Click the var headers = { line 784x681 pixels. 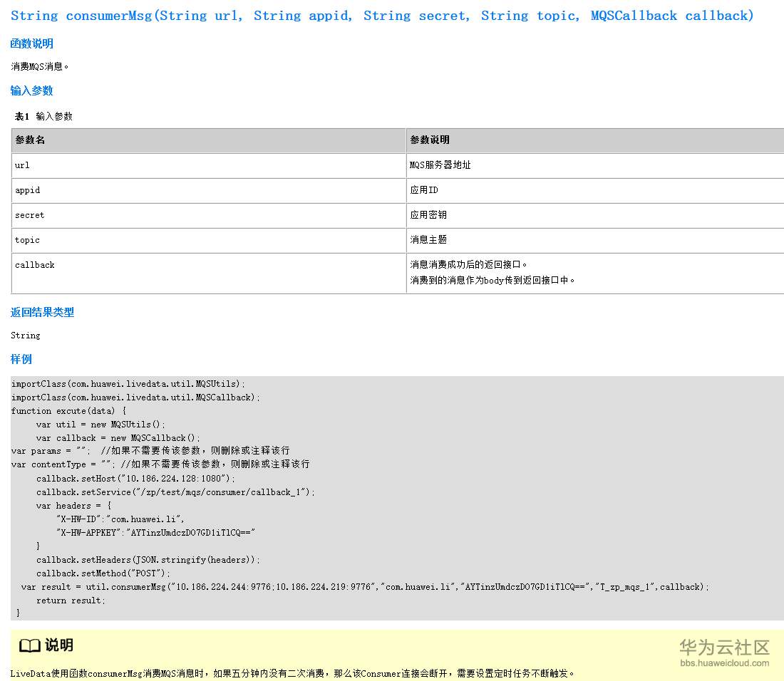point(73,506)
